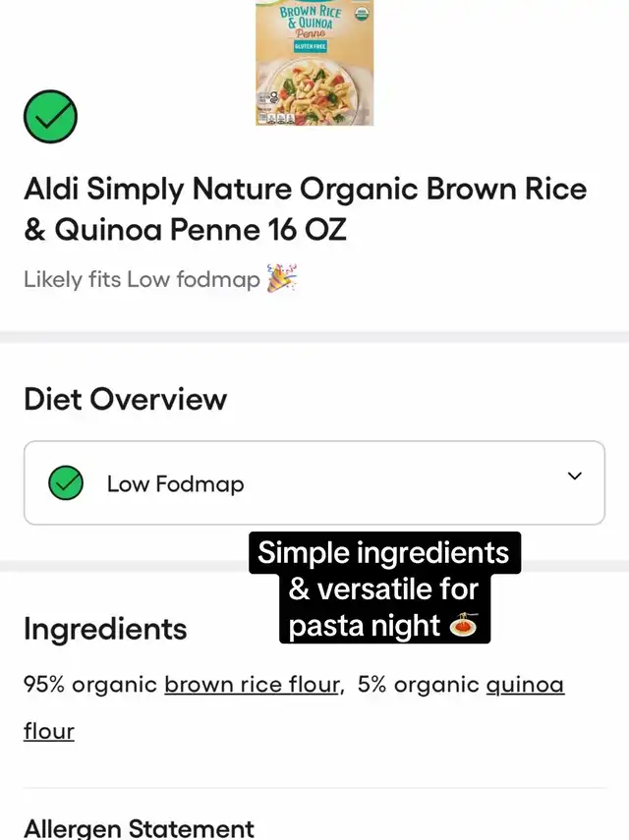Click the Brown Rice & Quinoa box title
Image resolution: width=629 pixels, height=840 pixels.
tap(311, 17)
